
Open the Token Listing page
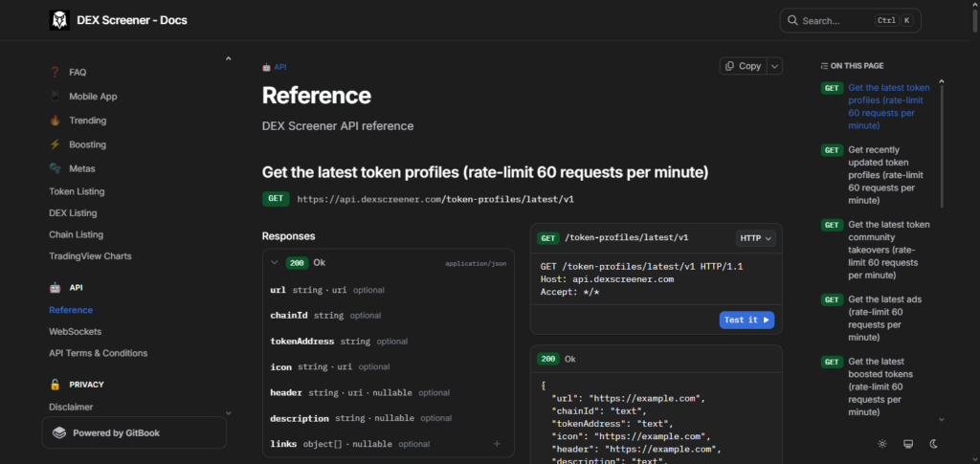tap(77, 191)
